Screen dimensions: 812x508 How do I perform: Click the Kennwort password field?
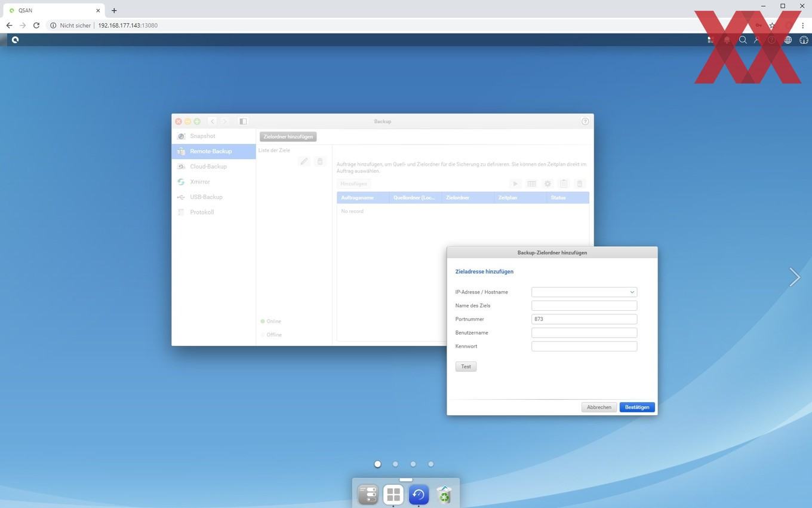pos(584,346)
